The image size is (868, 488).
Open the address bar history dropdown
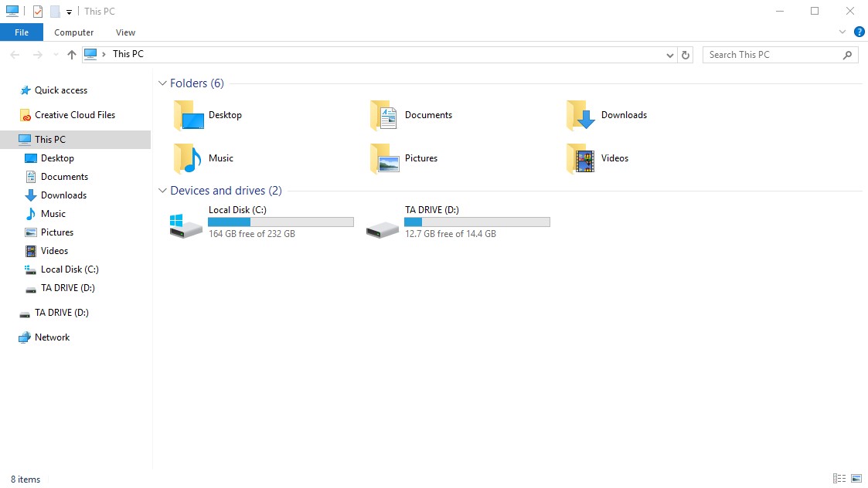pos(670,55)
